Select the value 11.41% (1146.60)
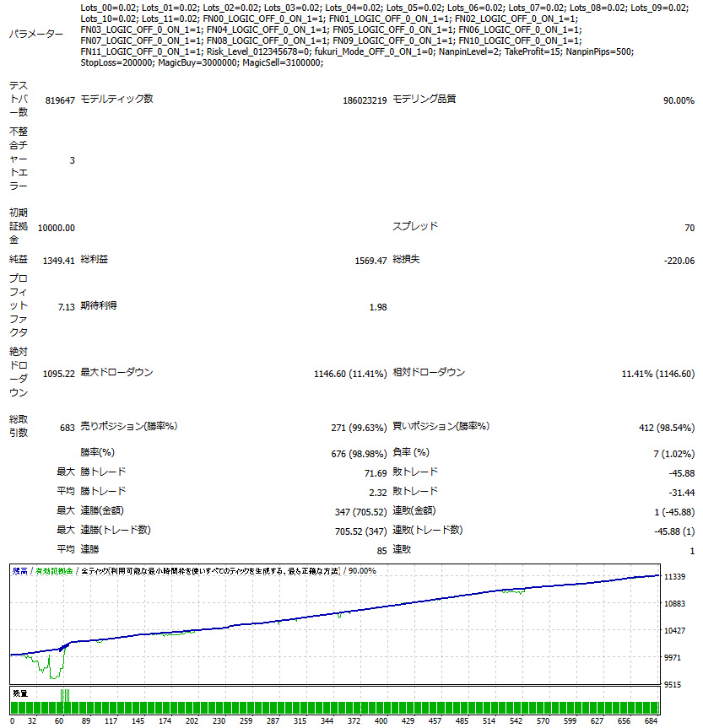This screenshot has width=703, height=728. pyautogui.click(x=658, y=375)
